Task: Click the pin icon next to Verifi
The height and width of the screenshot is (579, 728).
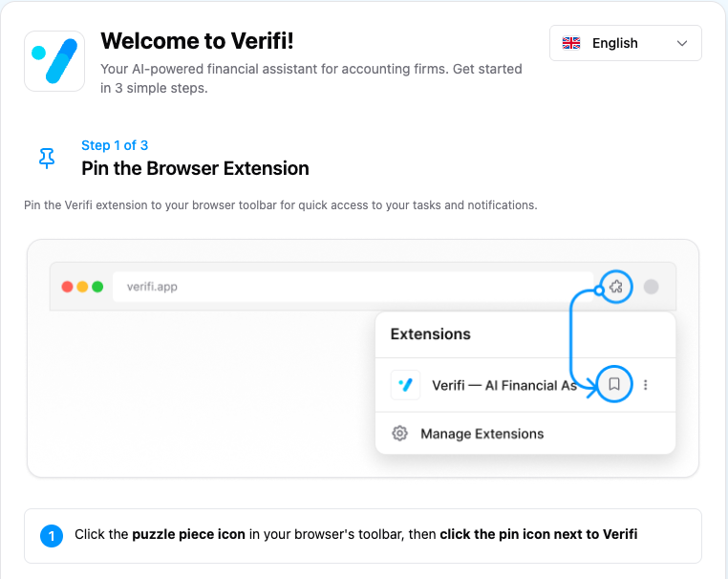Action: (x=615, y=385)
